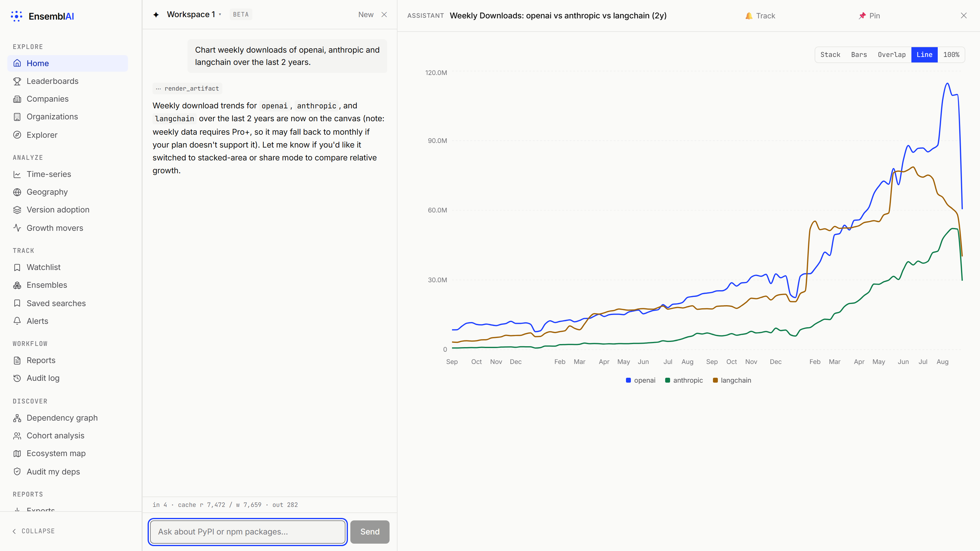This screenshot has width=980, height=551.
Task: Click the brown langchain legend swatch
Action: 715,380
